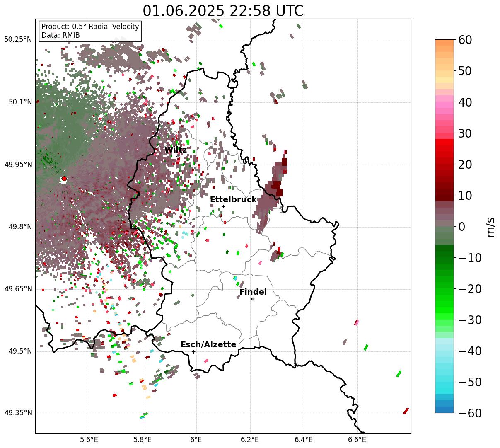Click the 6.4°E longitude label
This screenshot has width=500, height=448.
303,440
